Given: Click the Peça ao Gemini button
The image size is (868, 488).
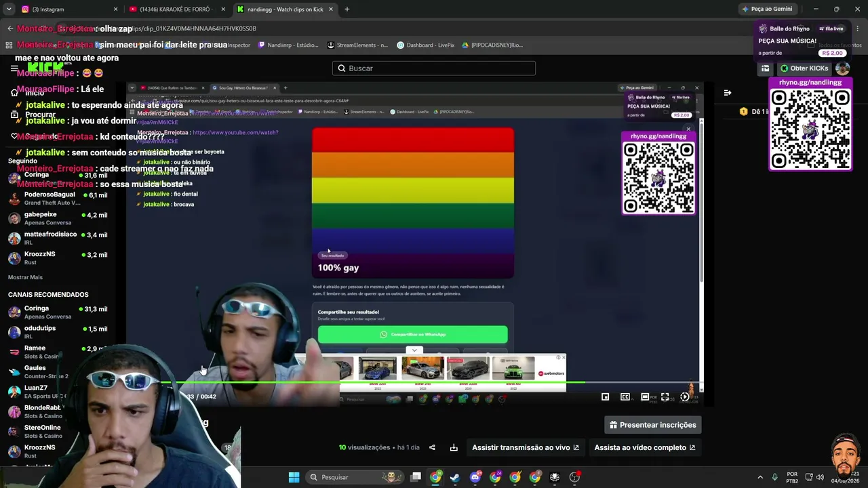Looking at the screenshot, I should coord(767,9).
